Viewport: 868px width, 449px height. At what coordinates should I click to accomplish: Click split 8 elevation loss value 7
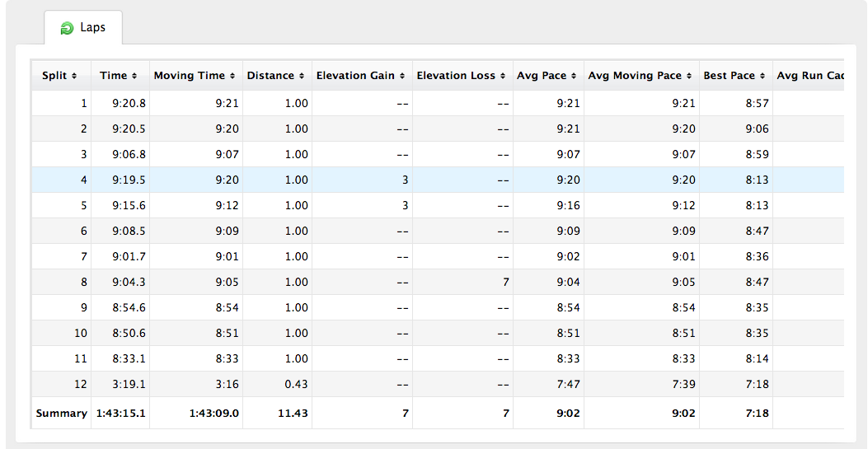point(505,282)
